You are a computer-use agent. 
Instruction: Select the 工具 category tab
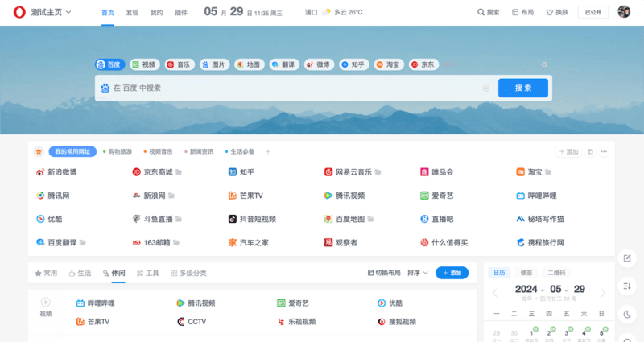pyautogui.click(x=148, y=273)
